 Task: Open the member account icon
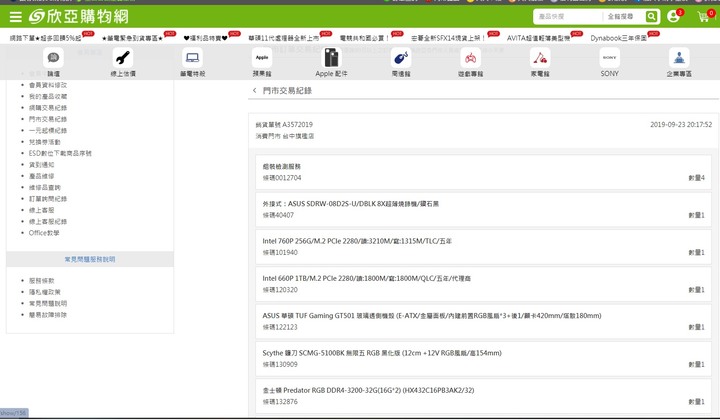673,17
